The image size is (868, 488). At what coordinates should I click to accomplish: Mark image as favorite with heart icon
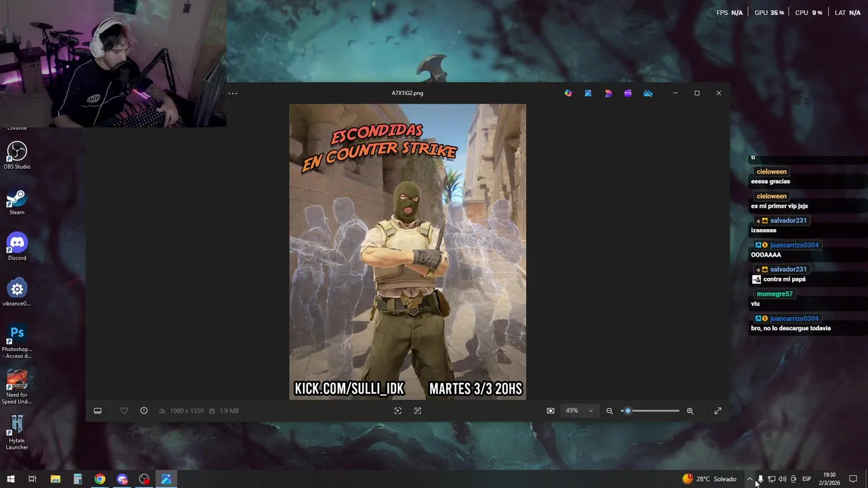coord(124,411)
